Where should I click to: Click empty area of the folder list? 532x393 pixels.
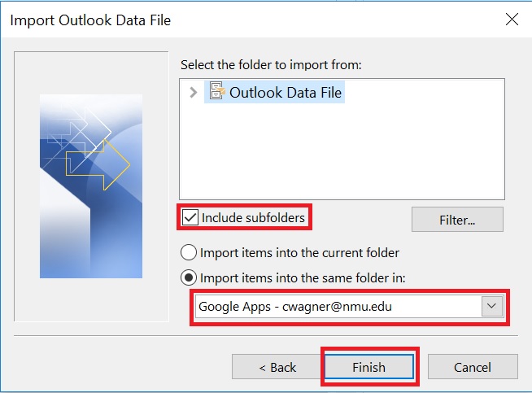tap(342, 155)
